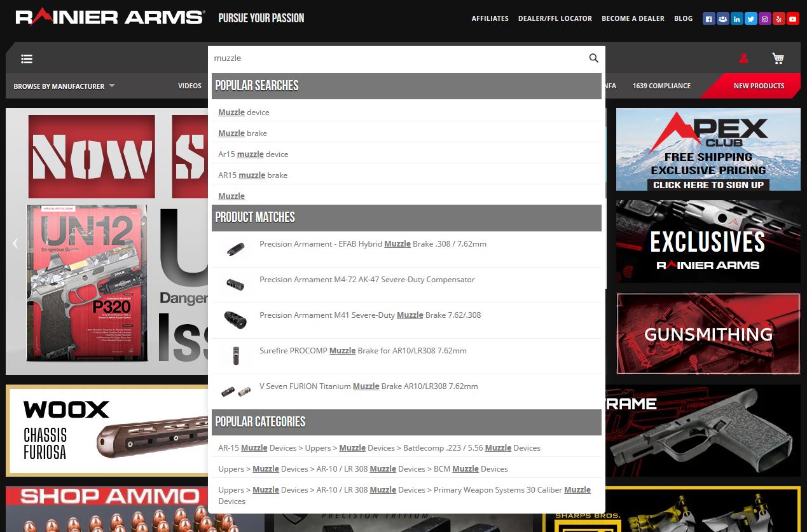Click the Gunsmithing banner
This screenshot has width=807, height=532.
click(x=708, y=334)
